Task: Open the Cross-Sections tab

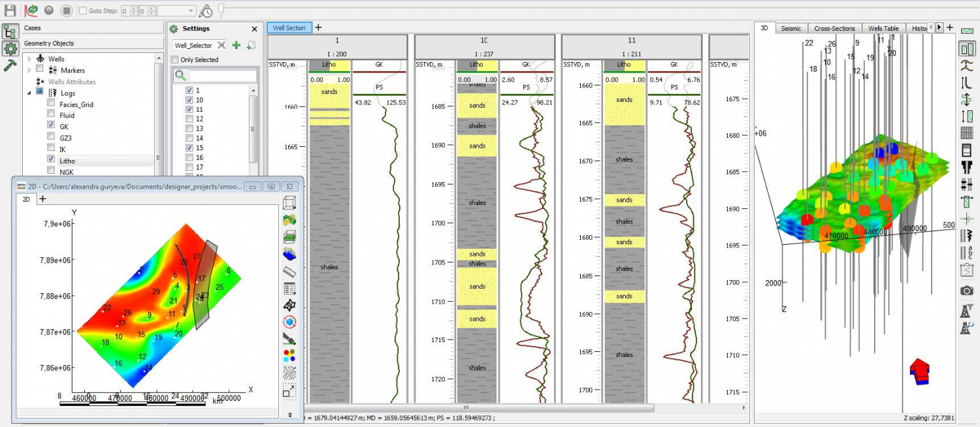Action: (x=834, y=28)
